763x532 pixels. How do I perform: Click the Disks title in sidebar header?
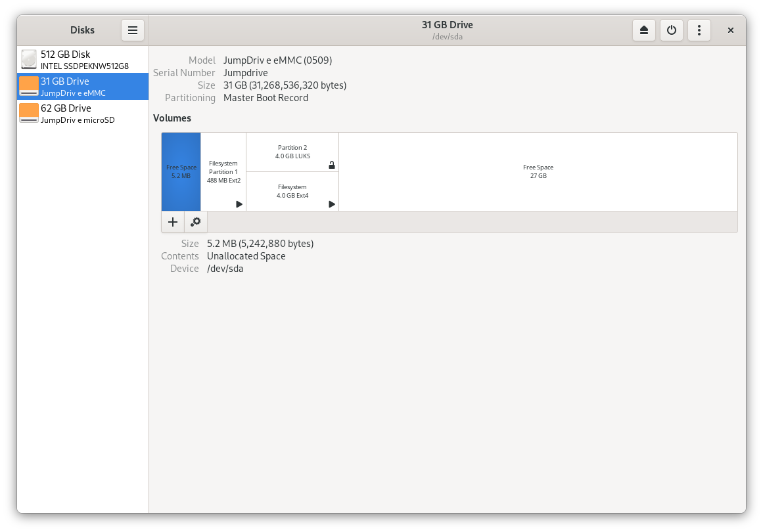pos(82,30)
